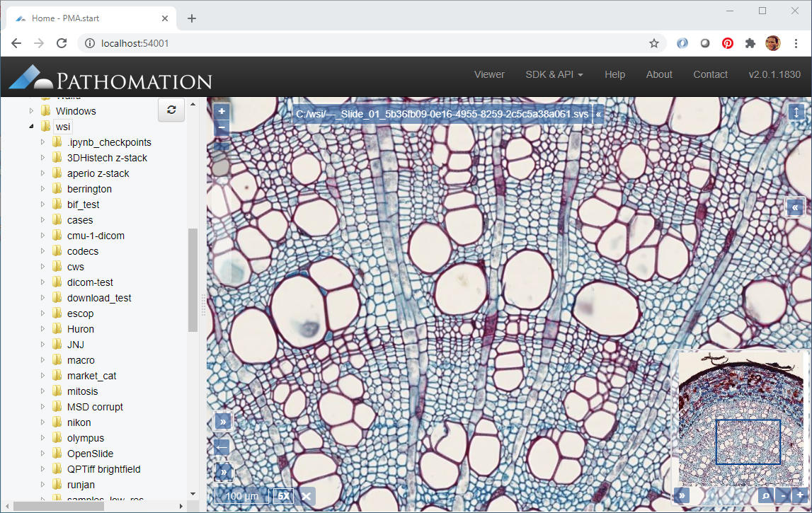Collapse the wsi folder tree
Screen dimensions: 812x513
pos(31,127)
